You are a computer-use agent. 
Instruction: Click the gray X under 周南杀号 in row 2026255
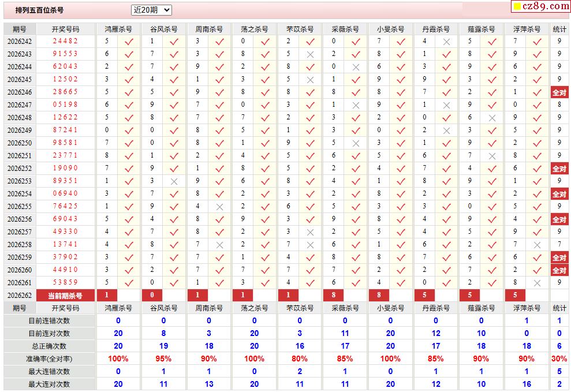tap(219, 207)
